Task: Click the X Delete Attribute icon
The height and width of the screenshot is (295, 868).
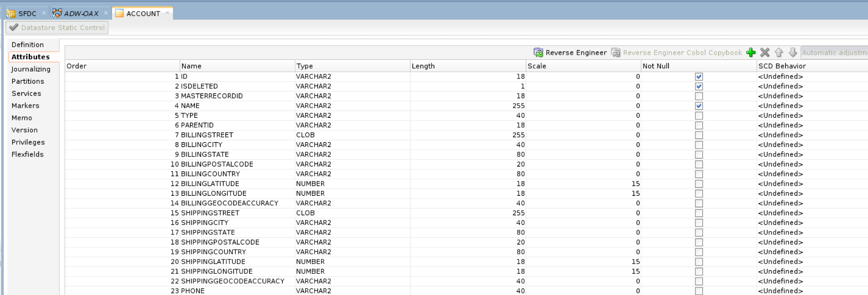Action: (x=765, y=52)
